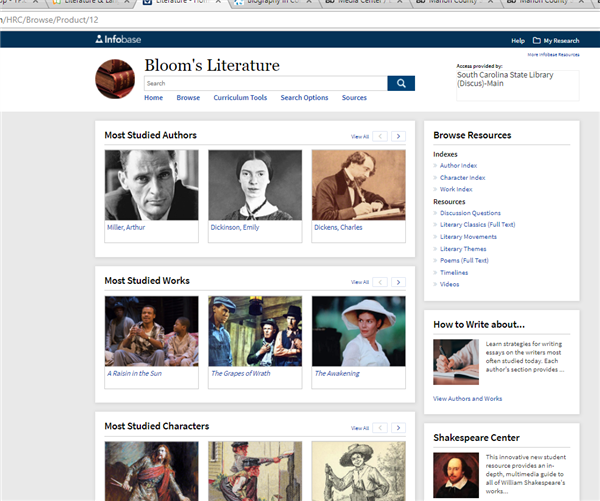Open the Sources menu
600x501 pixels.
click(354, 98)
